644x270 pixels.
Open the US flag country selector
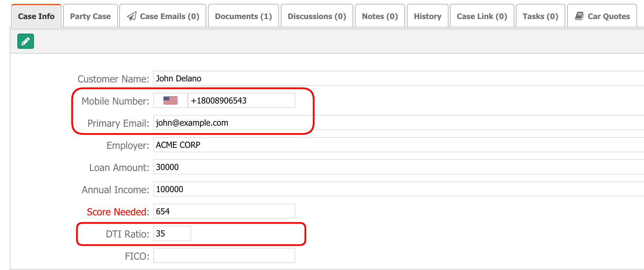coord(170,100)
